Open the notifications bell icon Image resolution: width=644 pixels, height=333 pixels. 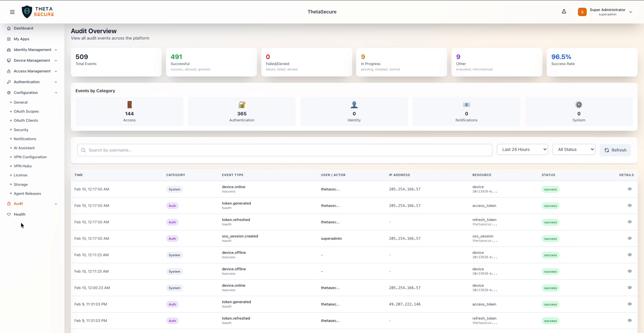564,11
